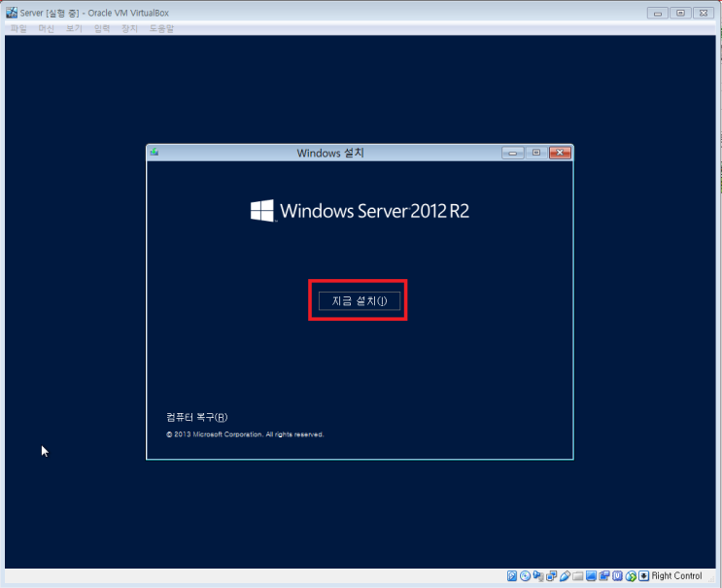Click the mouse integration status icon

coord(631,576)
